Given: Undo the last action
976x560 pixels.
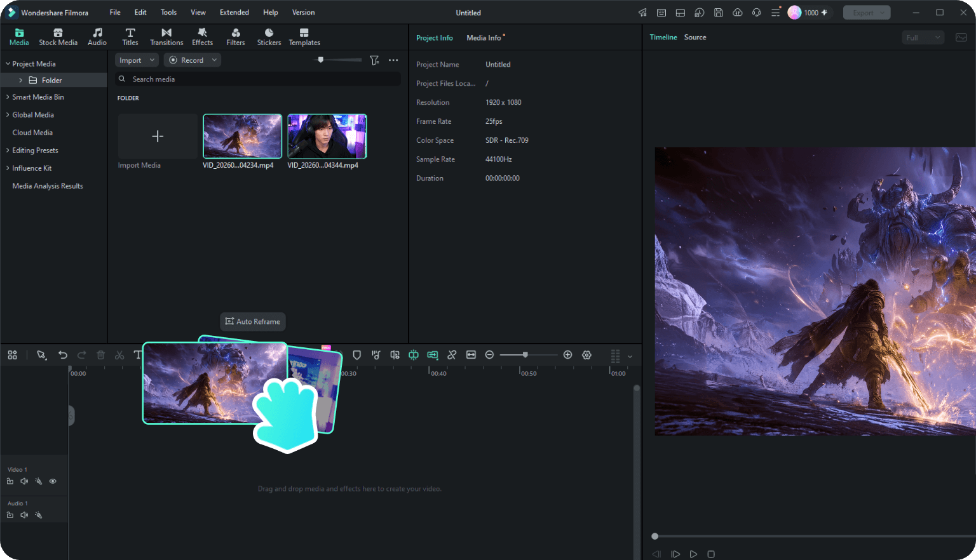Looking at the screenshot, I should tap(62, 355).
